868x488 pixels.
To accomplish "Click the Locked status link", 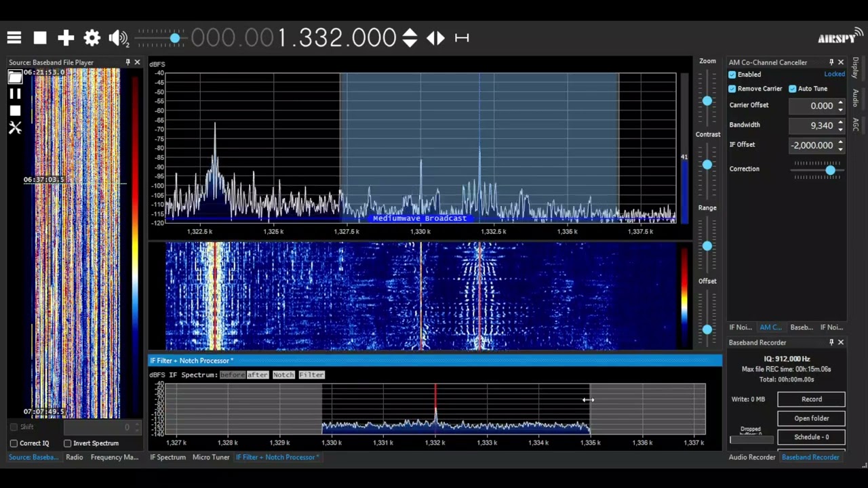I will 834,75.
